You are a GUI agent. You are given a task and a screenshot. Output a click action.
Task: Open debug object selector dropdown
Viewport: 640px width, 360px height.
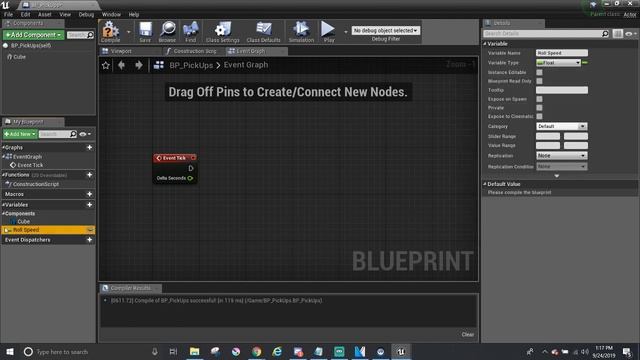click(x=386, y=31)
